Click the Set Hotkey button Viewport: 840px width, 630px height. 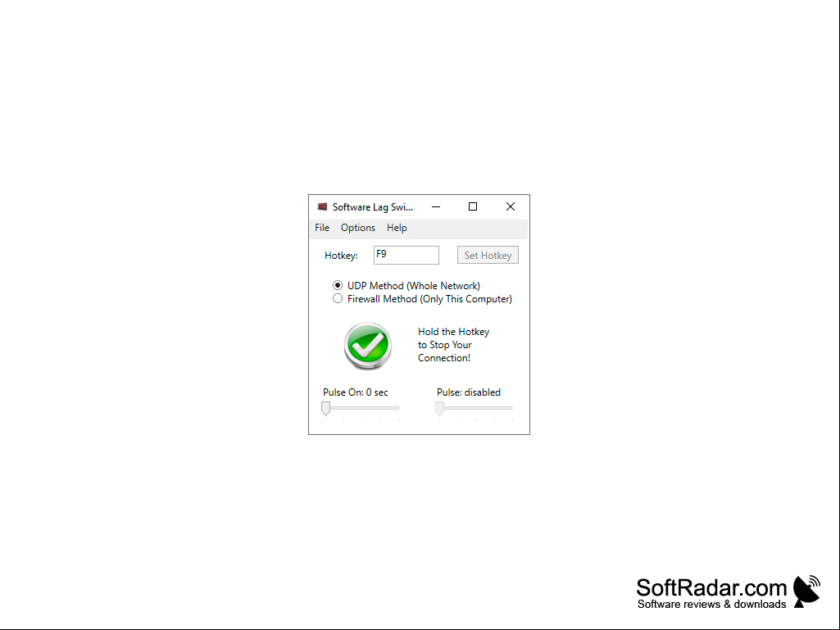488,255
